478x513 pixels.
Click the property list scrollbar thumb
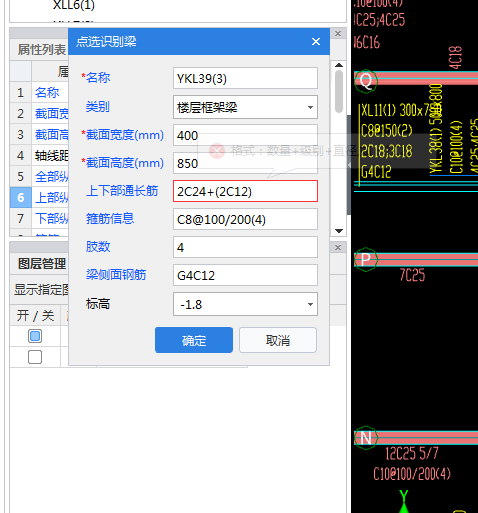[339, 91]
